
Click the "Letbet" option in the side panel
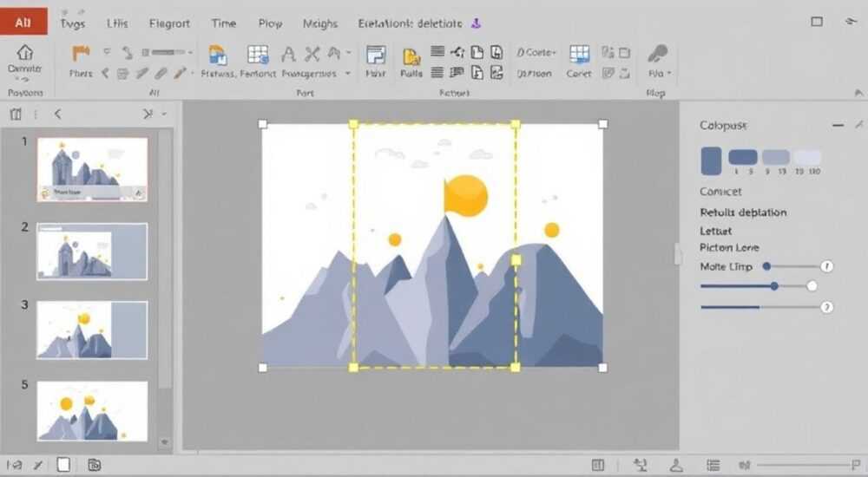[715, 232]
